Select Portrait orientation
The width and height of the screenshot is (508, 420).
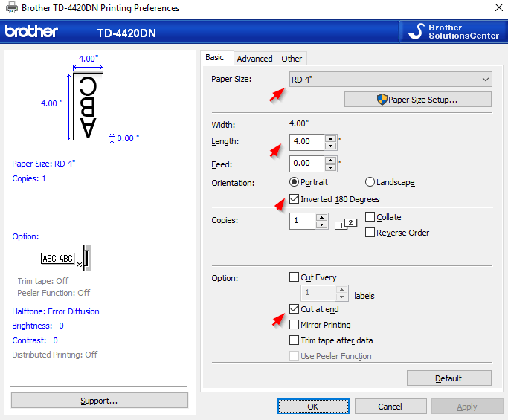tap(309, 182)
